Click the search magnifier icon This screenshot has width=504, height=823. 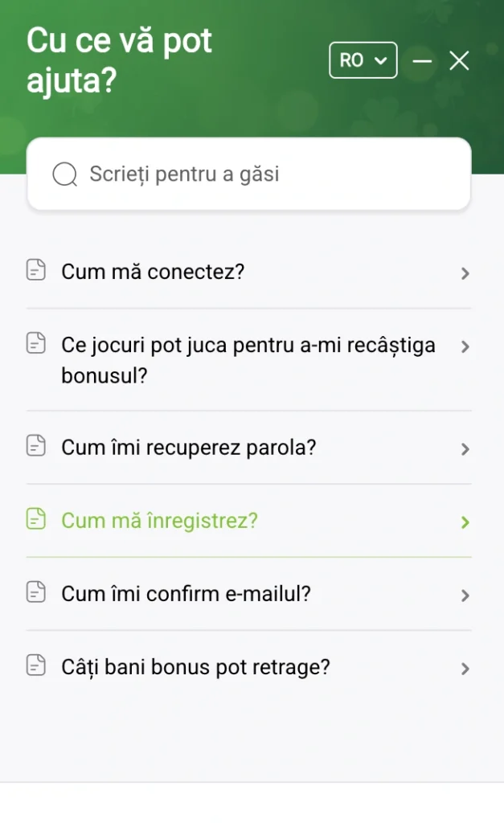point(64,174)
